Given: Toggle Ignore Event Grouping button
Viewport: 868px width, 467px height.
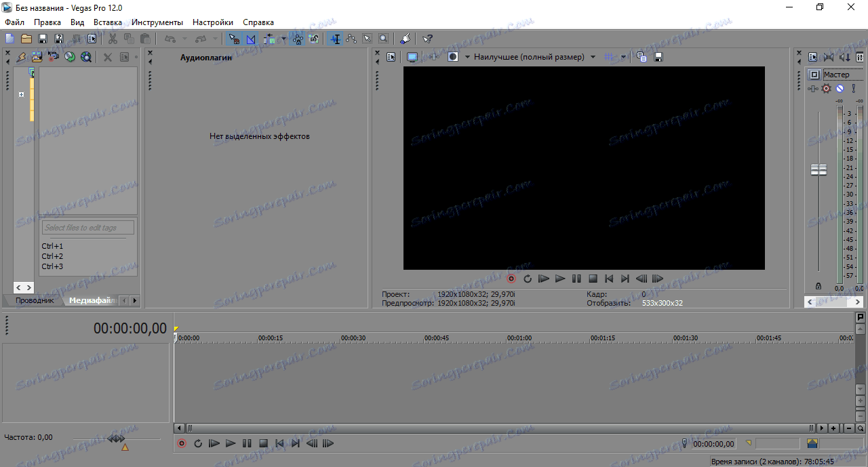Looking at the screenshot, I should 314,39.
